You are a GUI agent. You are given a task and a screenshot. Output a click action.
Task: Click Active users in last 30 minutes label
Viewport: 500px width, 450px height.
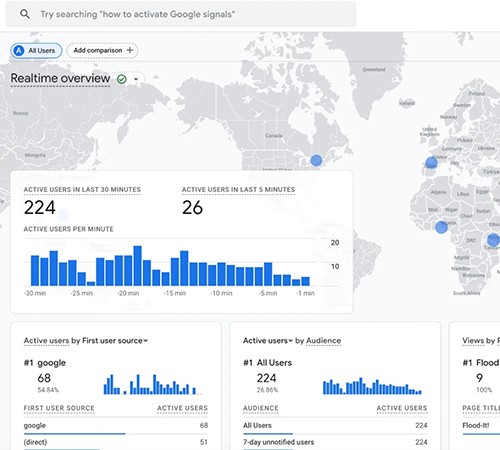82,190
